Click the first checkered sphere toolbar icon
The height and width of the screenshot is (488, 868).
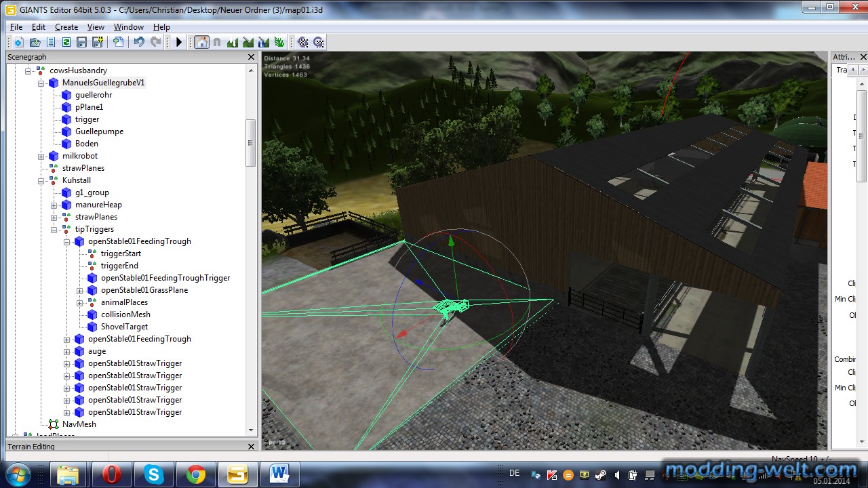(x=303, y=42)
